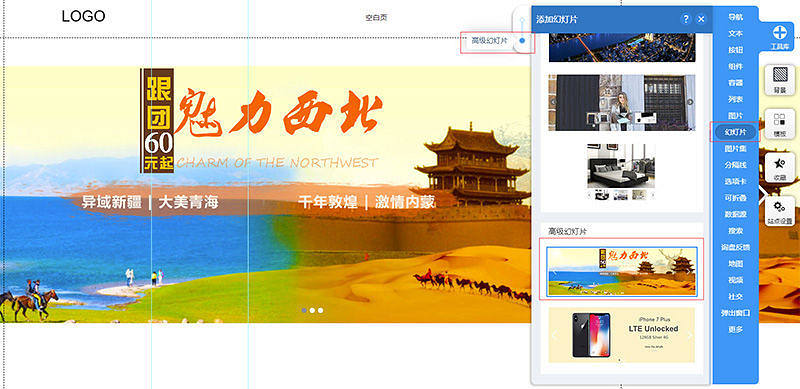
Task: Click the LOGO text in header
Action: (x=84, y=16)
